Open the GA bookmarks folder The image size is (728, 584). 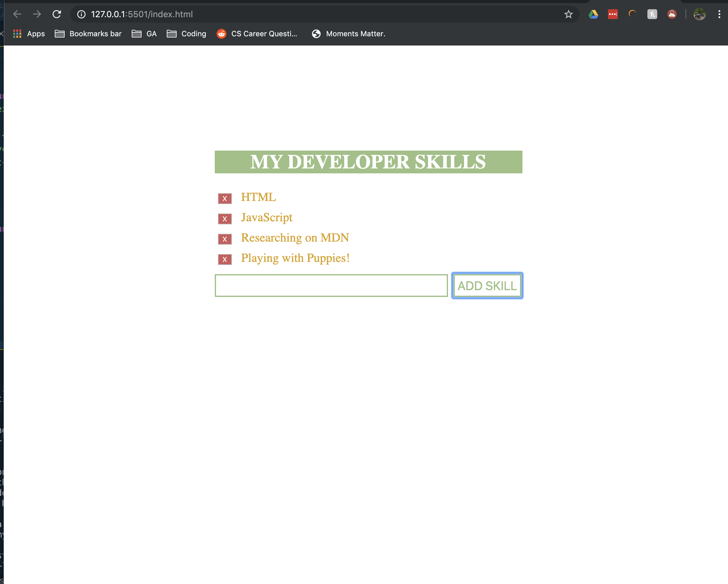(144, 34)
